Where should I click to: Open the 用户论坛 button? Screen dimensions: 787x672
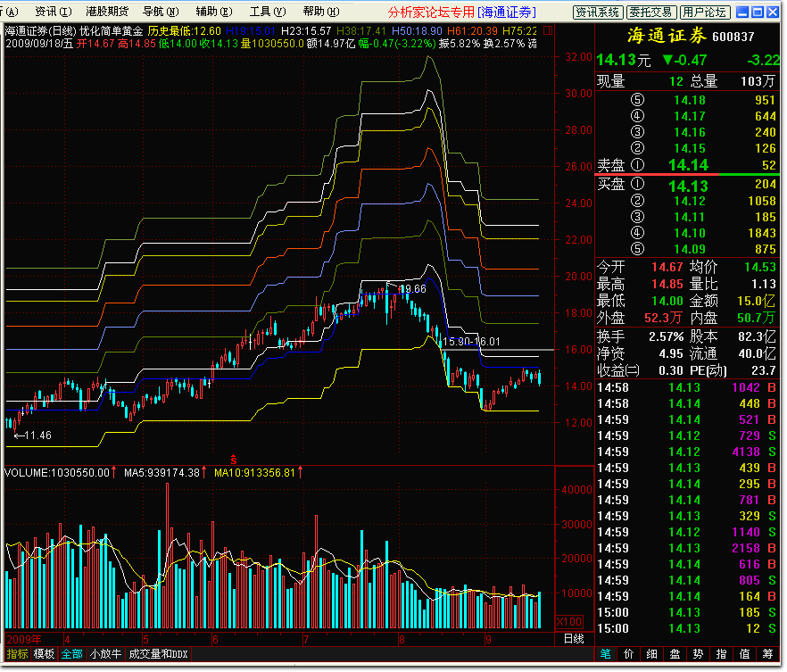coord(704,12)
